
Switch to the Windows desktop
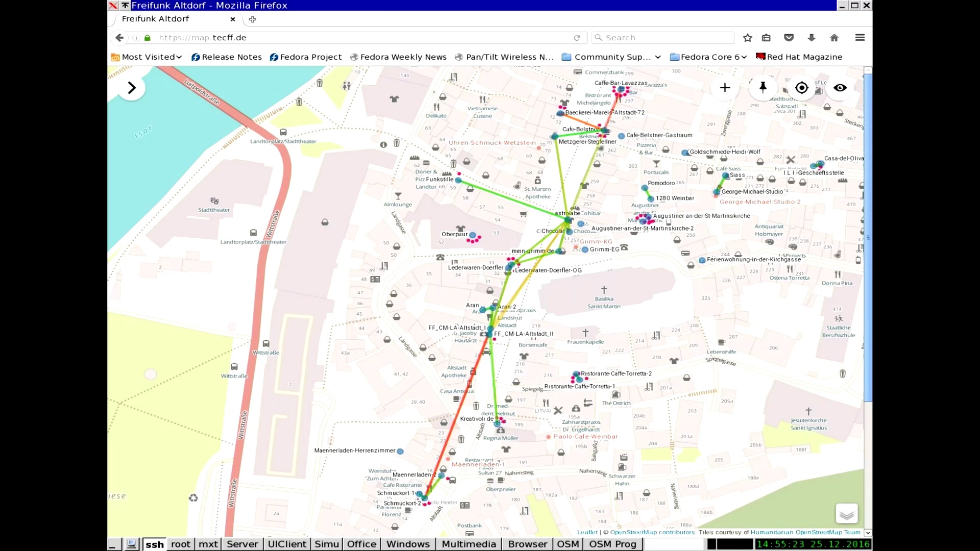coord(408,544)
